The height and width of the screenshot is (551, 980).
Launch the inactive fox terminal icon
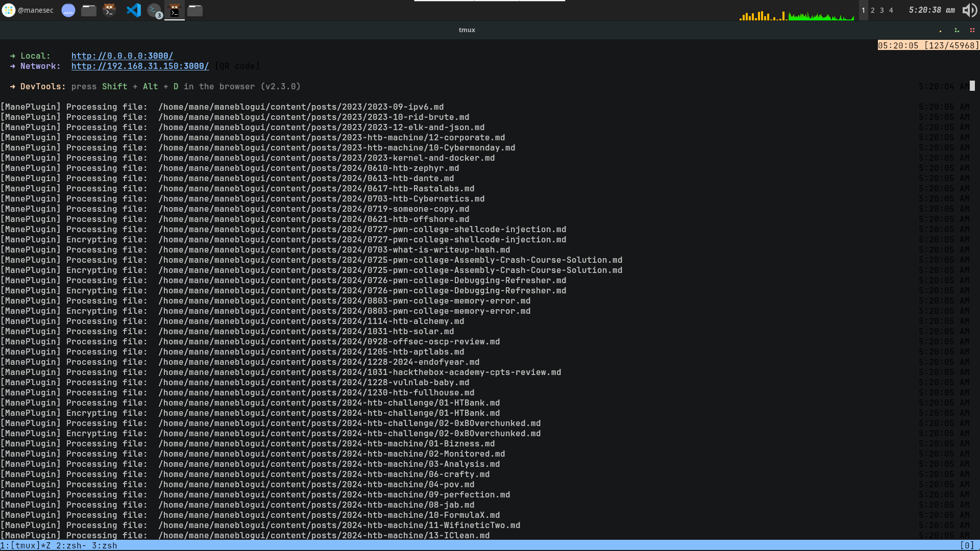109,10
